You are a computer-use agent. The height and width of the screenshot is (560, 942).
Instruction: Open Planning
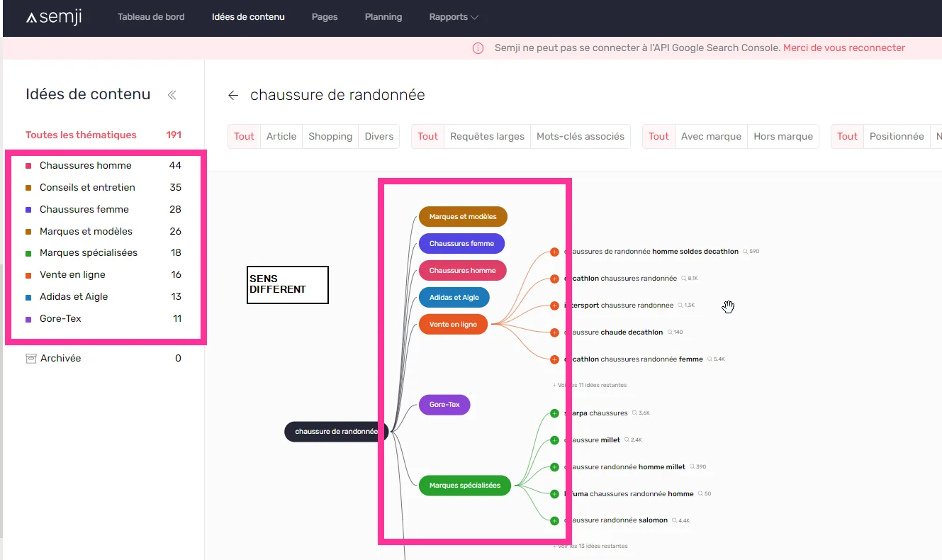(383, 17)
